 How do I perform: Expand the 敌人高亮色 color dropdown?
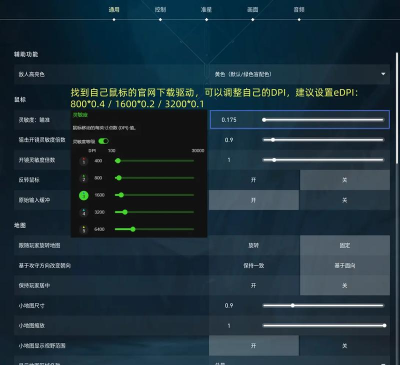coord(299,74)
